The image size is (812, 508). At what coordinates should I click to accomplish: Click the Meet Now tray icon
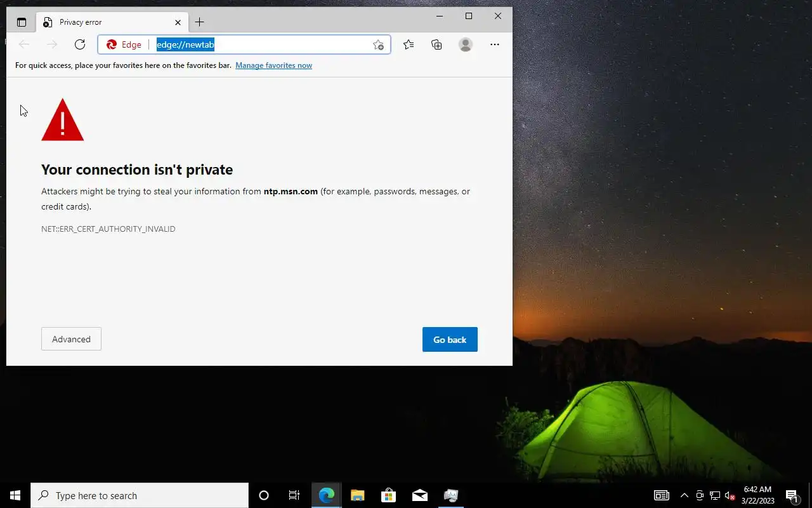[700, 495]
